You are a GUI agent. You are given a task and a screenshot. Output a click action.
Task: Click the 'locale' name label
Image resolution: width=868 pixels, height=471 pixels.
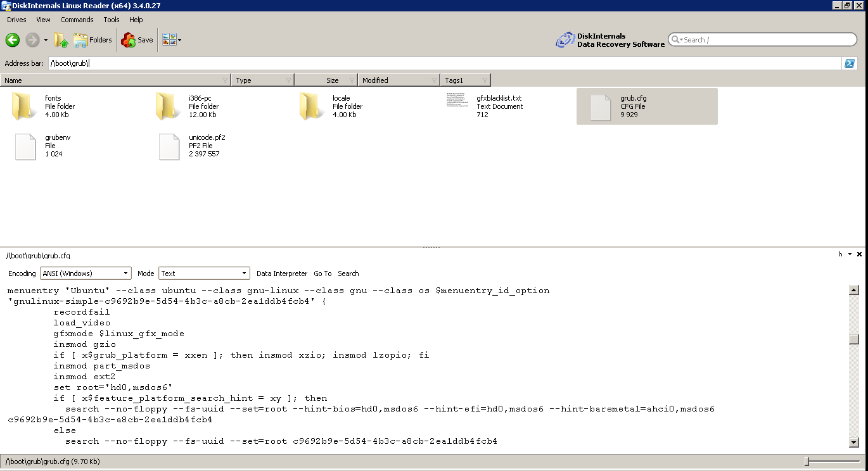click(341, 98)
